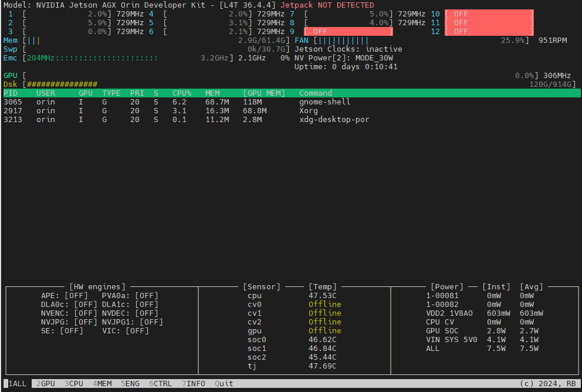Click the PRI column header
The height and width of the screenshot is (392, 582).
(137, 93)
